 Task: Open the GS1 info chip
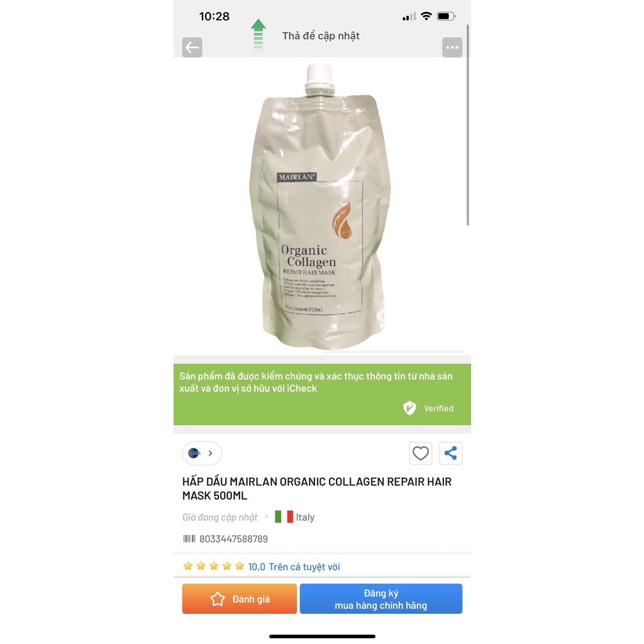202,453
